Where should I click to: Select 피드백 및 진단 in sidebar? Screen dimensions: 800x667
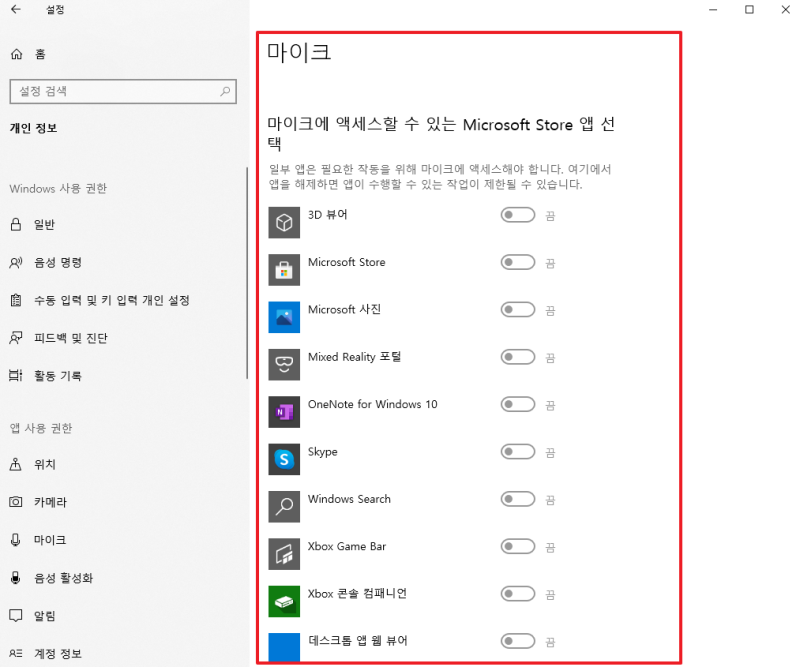(x=122, y=338)
